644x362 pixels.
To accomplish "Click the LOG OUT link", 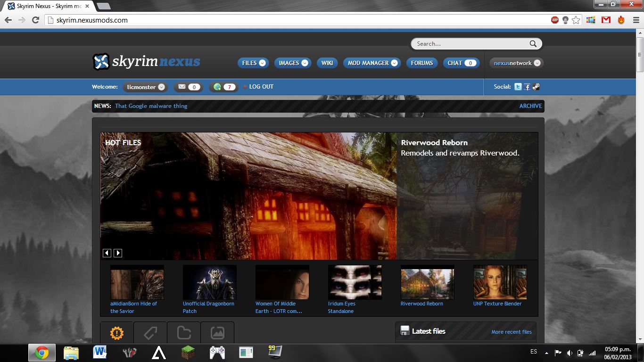I will (261, 87).
